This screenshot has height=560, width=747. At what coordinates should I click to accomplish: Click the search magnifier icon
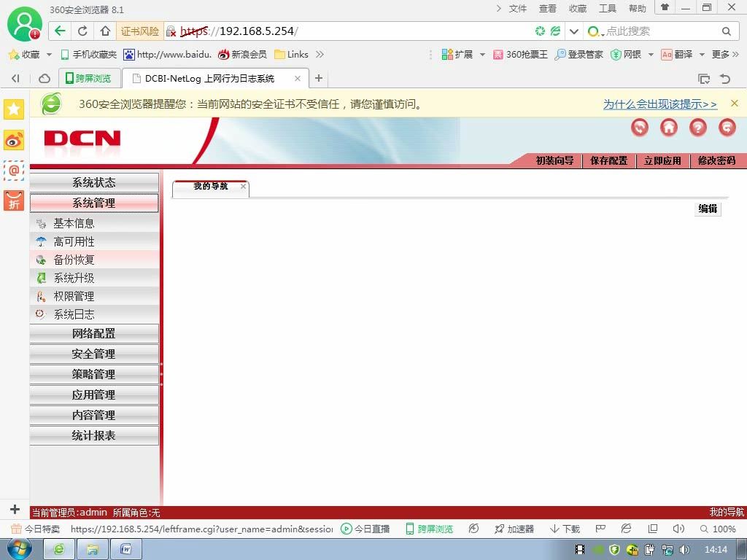pos(726,31)
